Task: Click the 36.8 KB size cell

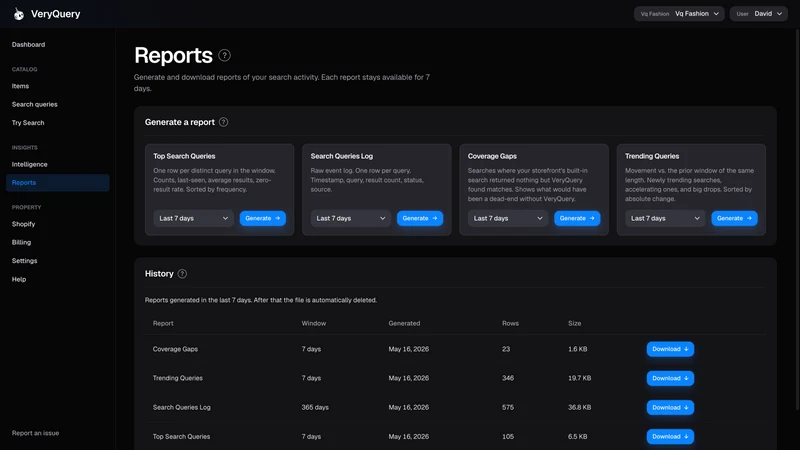Action: coord(580,407)
